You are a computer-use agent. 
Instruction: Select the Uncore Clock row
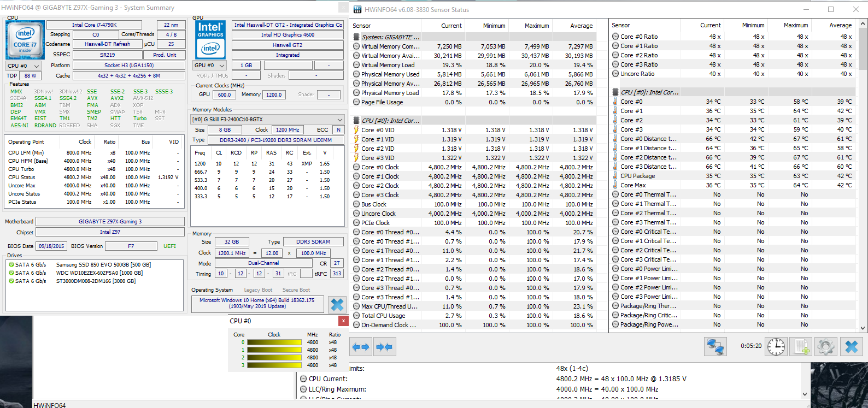coord(473,214)
